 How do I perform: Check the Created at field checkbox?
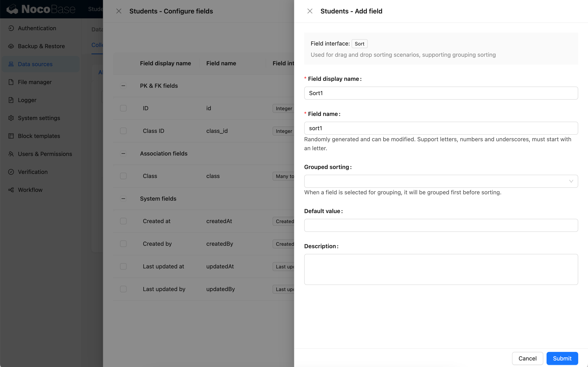pos(123,221)
